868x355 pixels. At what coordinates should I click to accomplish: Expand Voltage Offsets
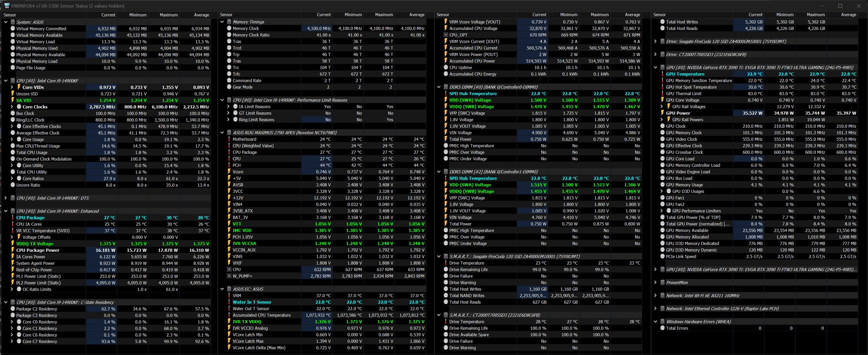coord(12,237)
